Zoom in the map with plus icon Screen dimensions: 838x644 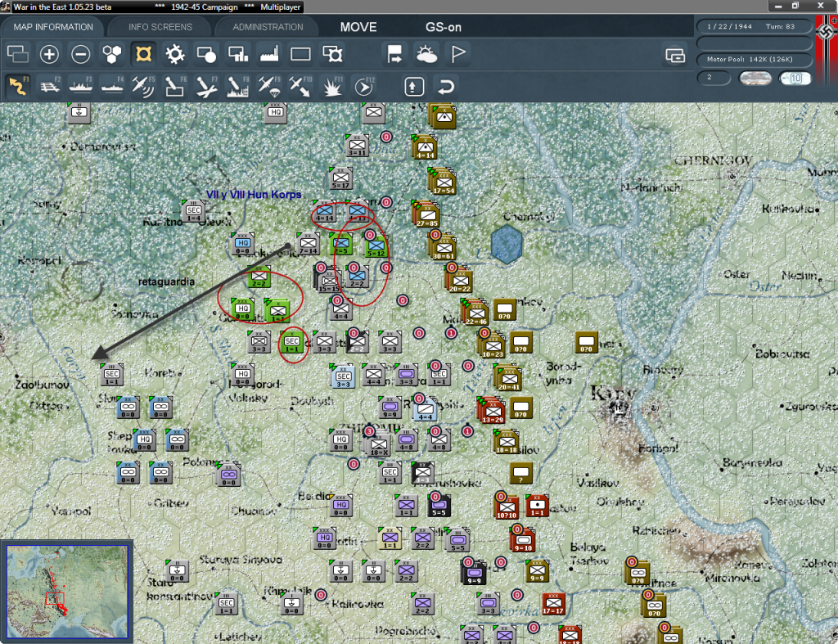(x=49, y=54)
